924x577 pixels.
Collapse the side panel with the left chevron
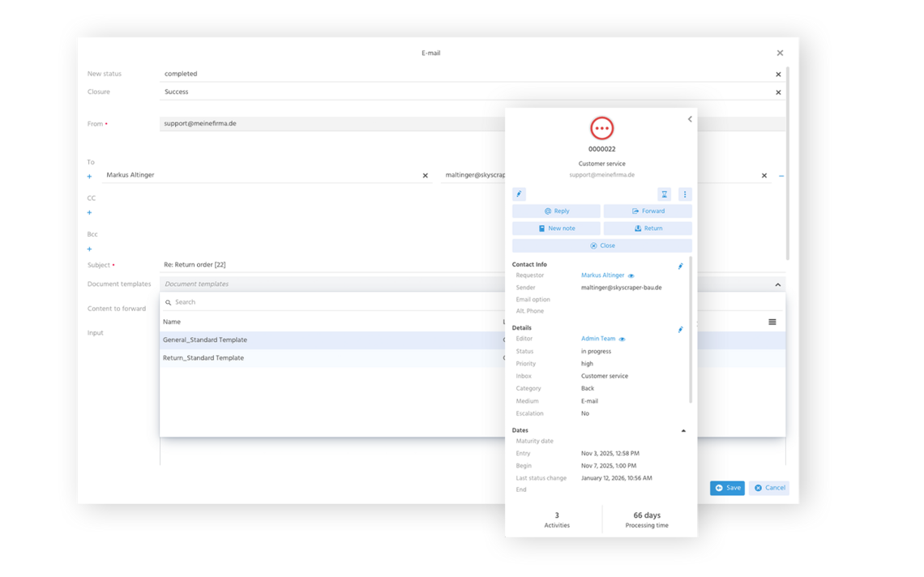[690, 118]
